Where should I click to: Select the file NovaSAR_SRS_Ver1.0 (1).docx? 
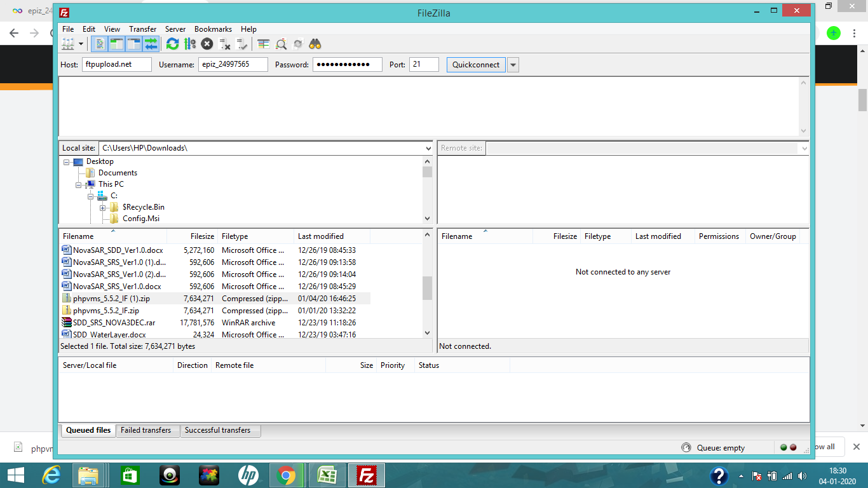215,262
